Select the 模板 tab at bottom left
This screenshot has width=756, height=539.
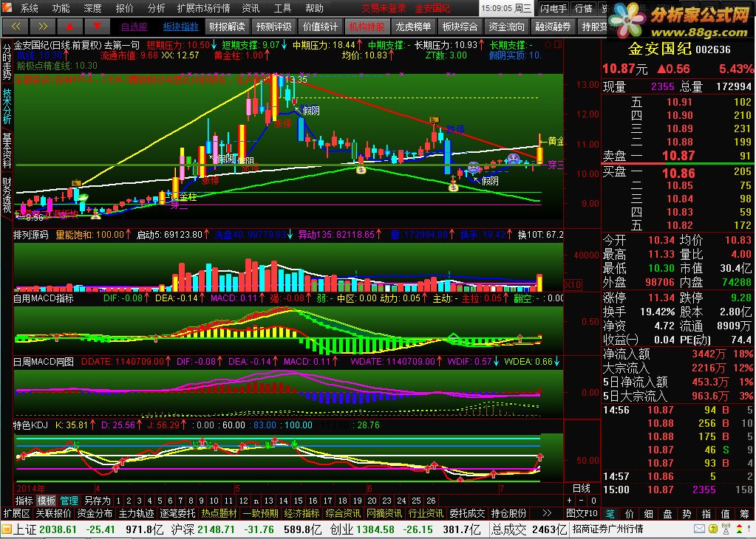tap(47, 501)
